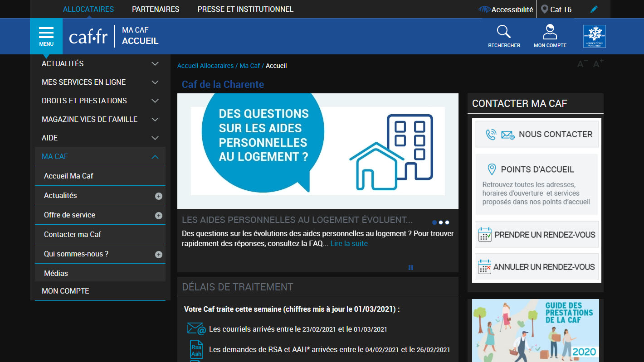The width and height of the screenshot is (644, 362).
Task: Expand the DROITS ET PRESTATIONS chevron
Action: pos(155,101)
